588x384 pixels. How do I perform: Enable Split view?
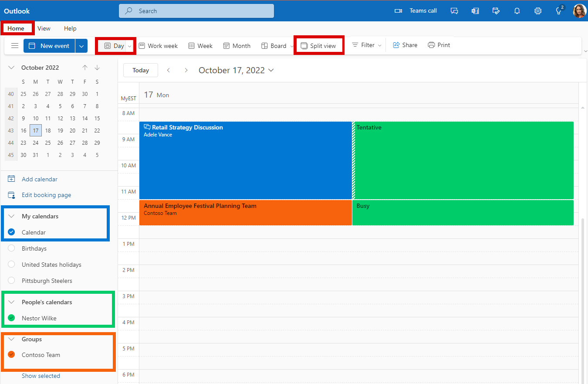pos(319,46)
